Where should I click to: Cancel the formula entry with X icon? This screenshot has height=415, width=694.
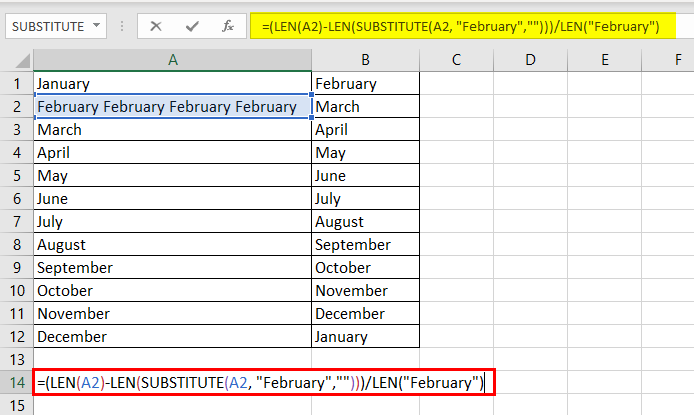click(x=156, y=27)
